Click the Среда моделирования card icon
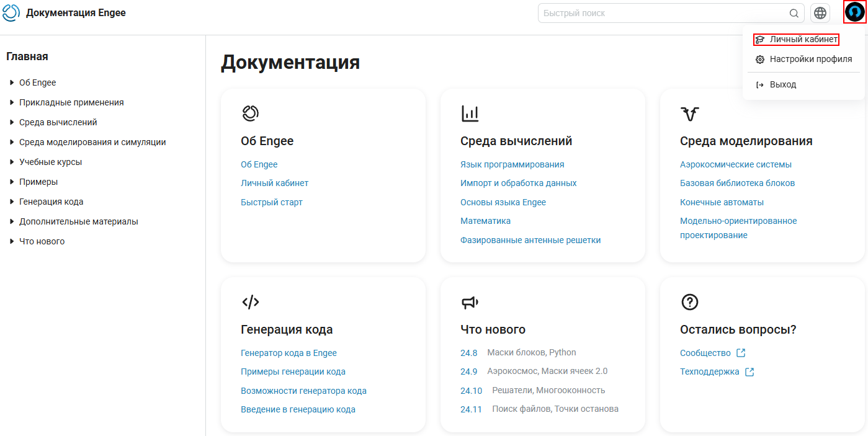The height and width of the screenshot is (436, 868). coord(690,113)
